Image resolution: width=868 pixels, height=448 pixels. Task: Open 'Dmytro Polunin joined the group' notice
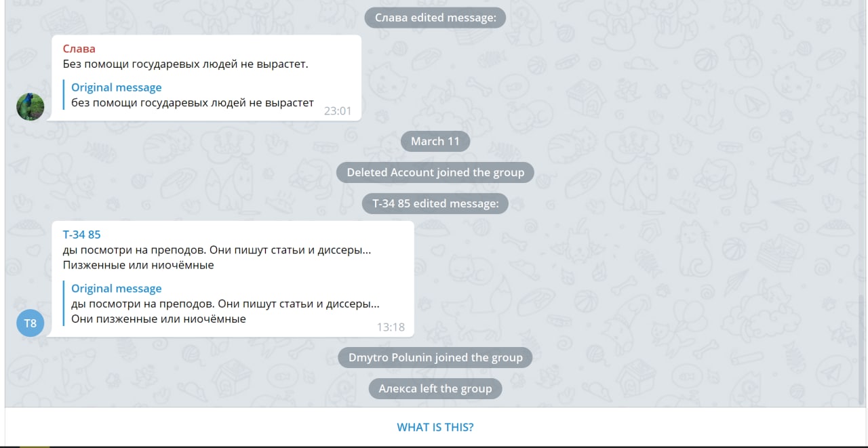435,357
